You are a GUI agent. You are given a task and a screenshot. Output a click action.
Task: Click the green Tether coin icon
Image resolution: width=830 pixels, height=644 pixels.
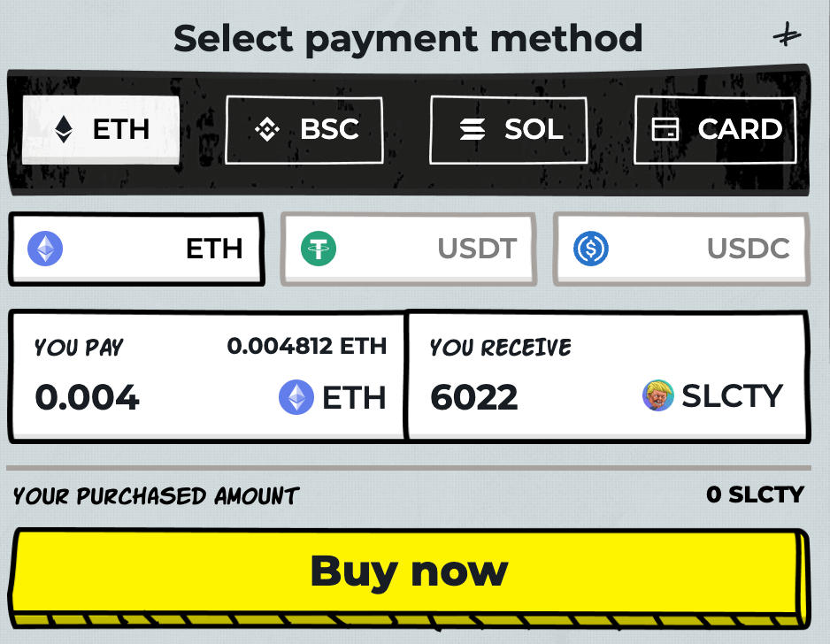(x=319, y=249)
